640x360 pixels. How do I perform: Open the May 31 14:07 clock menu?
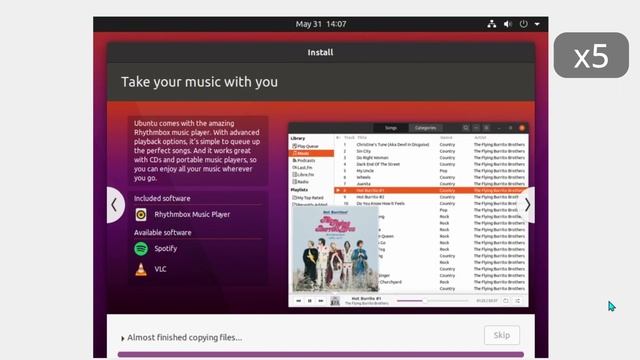pos(321,24)
